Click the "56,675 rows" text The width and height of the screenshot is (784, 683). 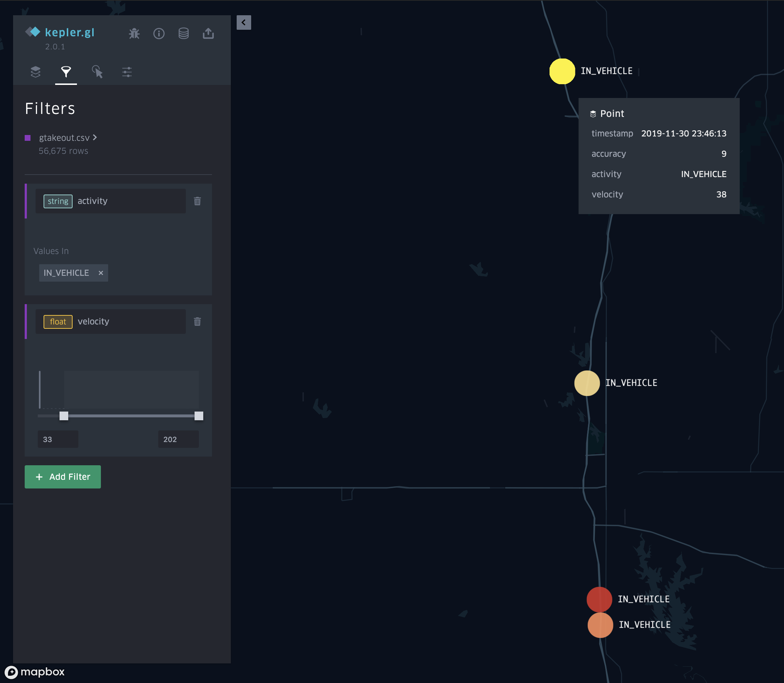coord(63,151)
